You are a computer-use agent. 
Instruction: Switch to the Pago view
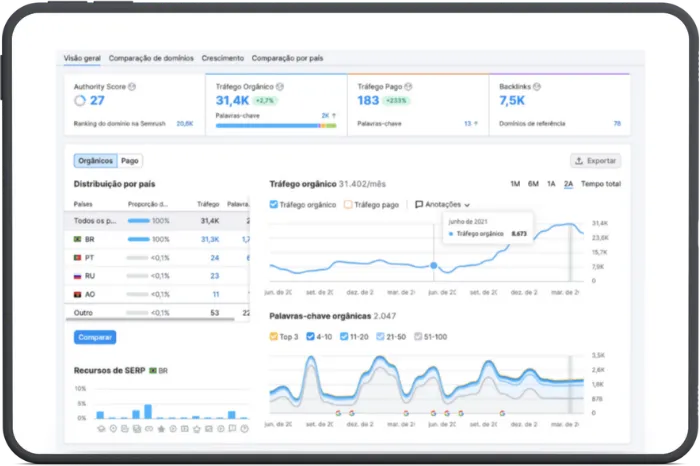click(130, 161)
